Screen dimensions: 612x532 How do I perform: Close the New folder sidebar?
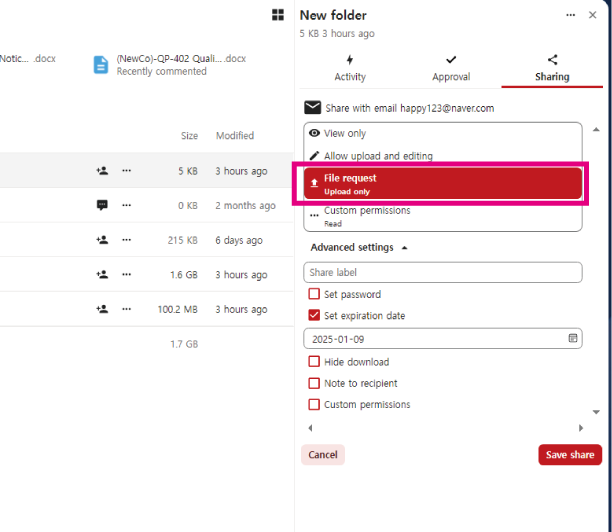point(594,15)
